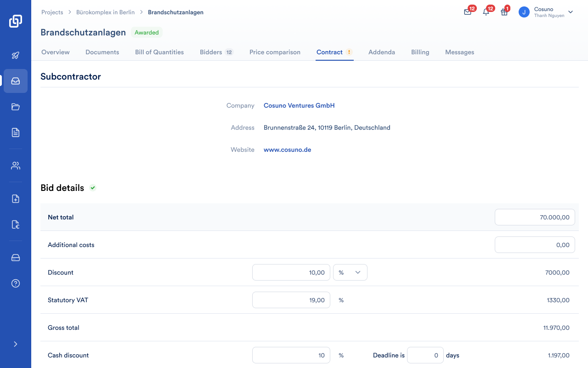The image size is (588, 368).
Task: Open the discount unit percent dropdown
Action: coord(350,272)
